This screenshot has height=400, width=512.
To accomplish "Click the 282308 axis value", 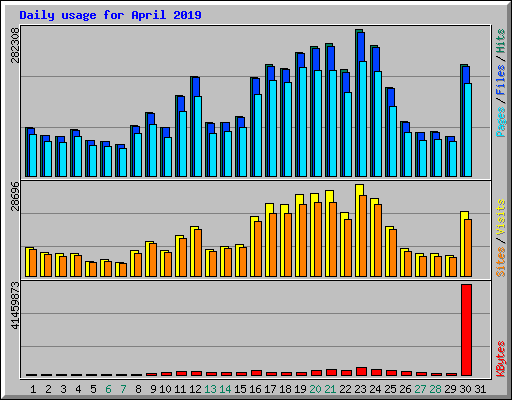I will click(x=15, y=45).
